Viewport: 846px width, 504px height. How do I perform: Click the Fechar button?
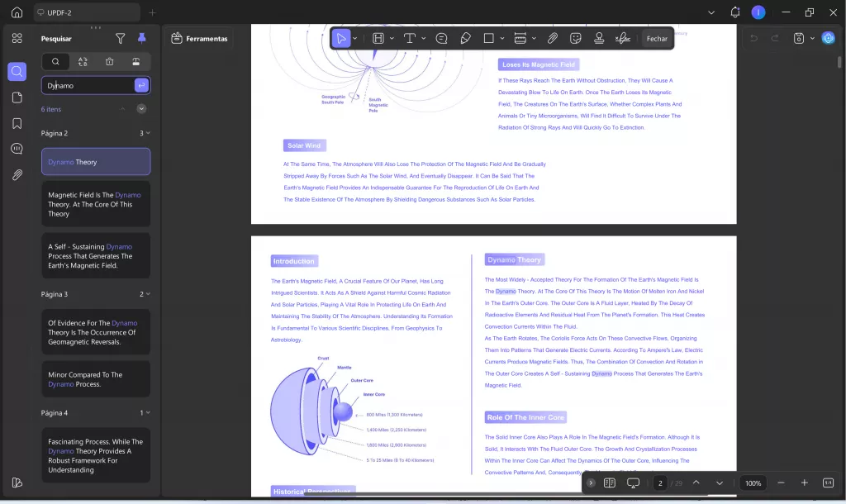click(657, 38)
